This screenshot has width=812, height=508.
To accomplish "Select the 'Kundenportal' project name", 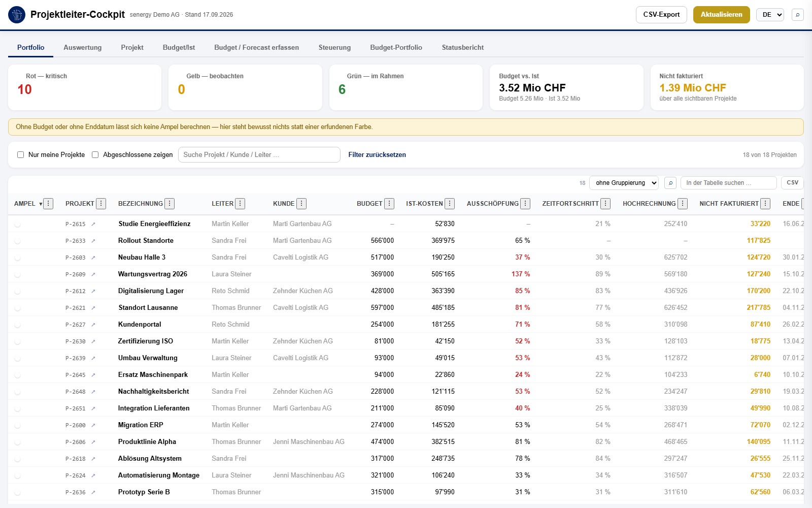I will (x=140, y=325).
